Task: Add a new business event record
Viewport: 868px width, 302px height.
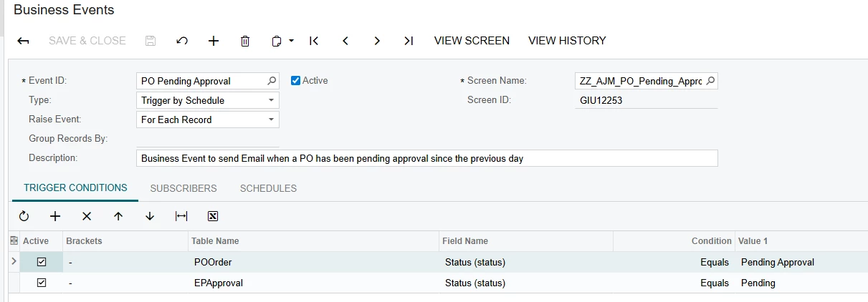Action: pos(214,41)
